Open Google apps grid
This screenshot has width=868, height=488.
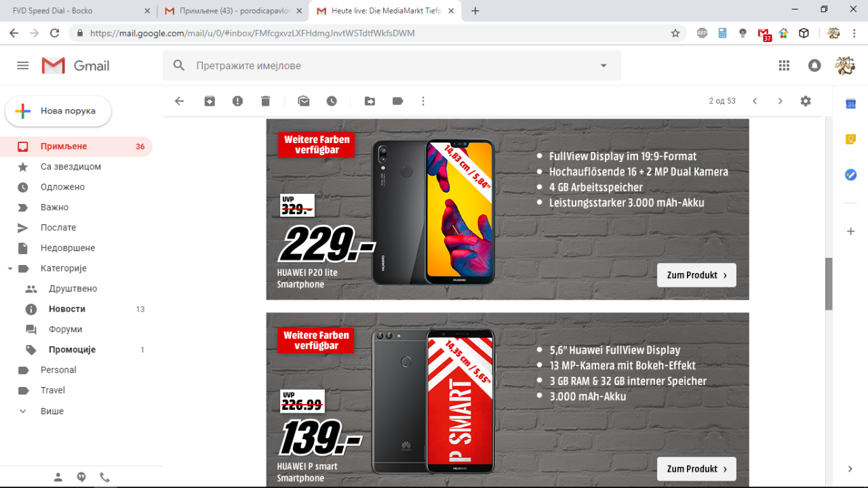tap(784, 66)
